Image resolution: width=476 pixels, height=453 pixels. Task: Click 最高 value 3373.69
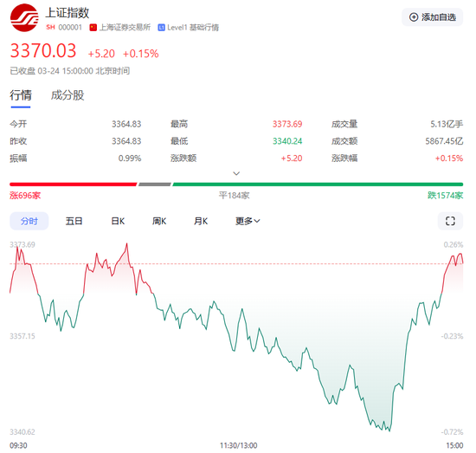[287, 124]
